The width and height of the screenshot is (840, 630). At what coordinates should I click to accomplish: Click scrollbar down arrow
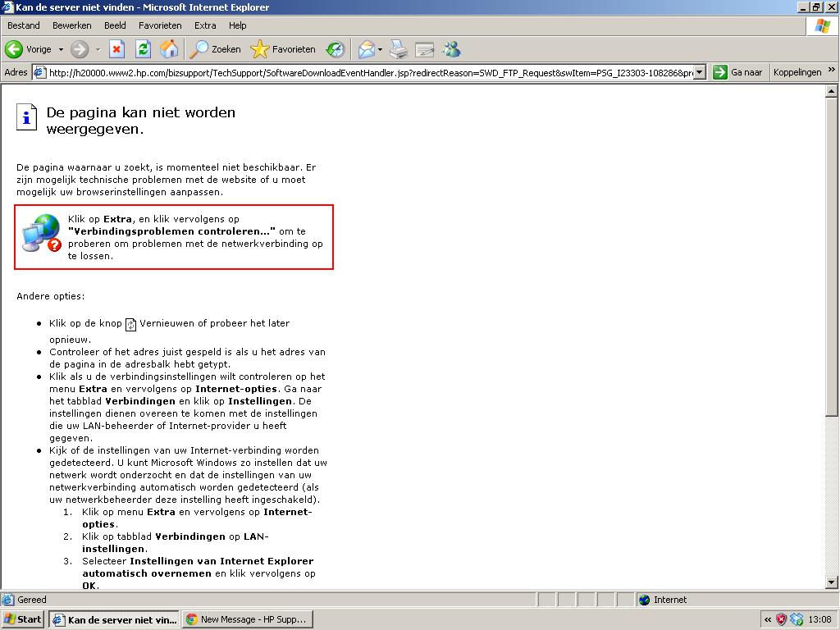pyautogui.click(x=832, y=582)
